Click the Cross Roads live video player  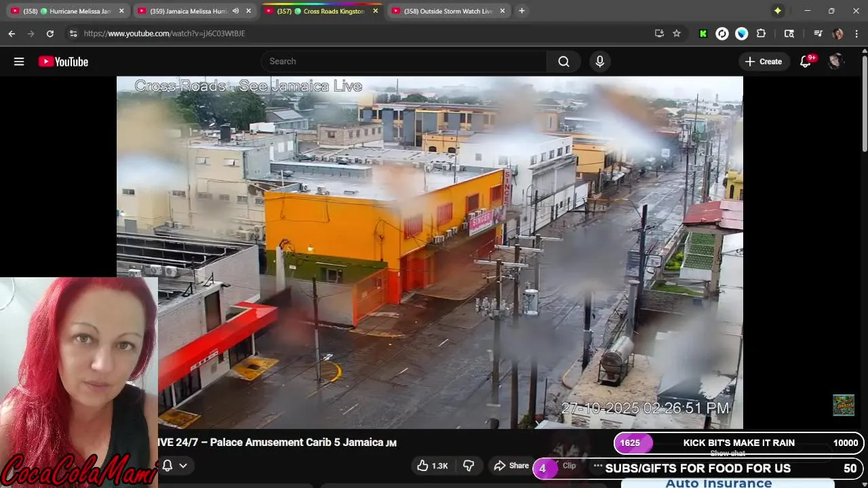[x=430, y=252]
